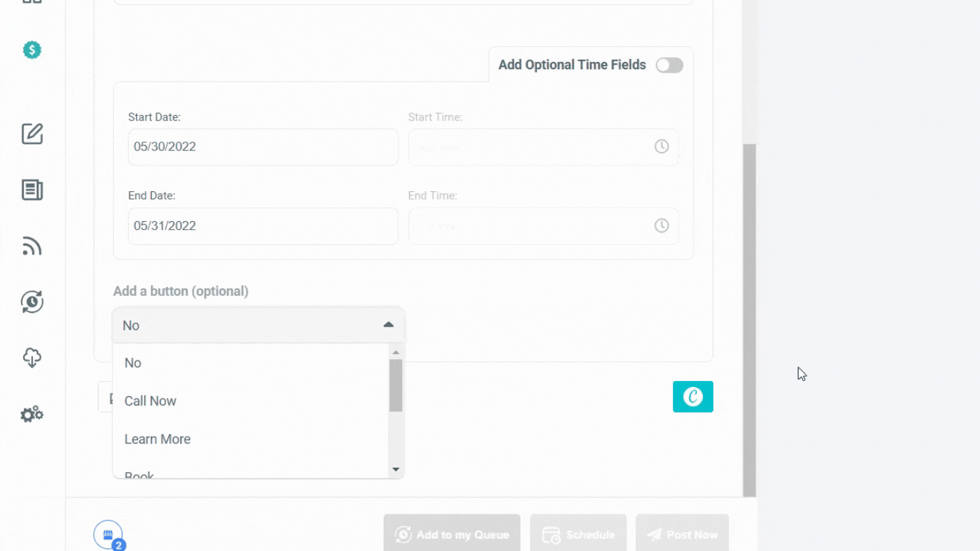Enable the Add Optional Time Fields toggle
Screen dimensions: 980x551
(669, 65)
